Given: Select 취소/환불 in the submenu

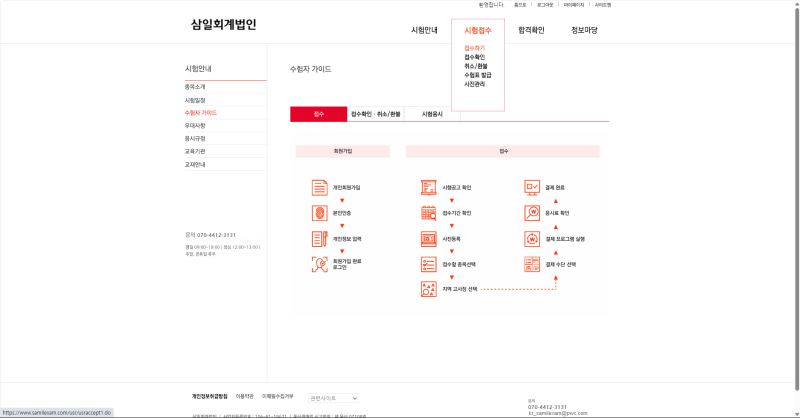Looking at the screenshot, I should point(476,66).
